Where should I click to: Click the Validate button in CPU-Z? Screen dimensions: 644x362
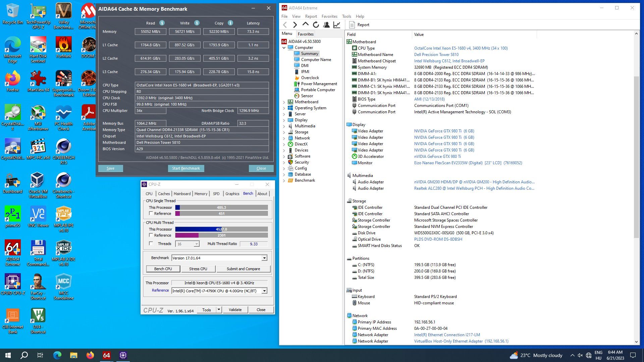point(235,310)
